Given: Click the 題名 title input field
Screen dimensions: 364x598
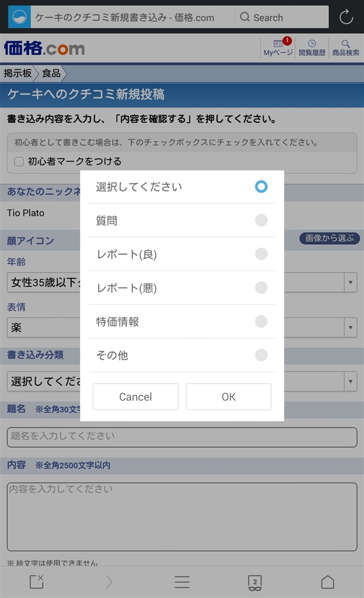Looking at the screenshot, I should coord(182,437).
